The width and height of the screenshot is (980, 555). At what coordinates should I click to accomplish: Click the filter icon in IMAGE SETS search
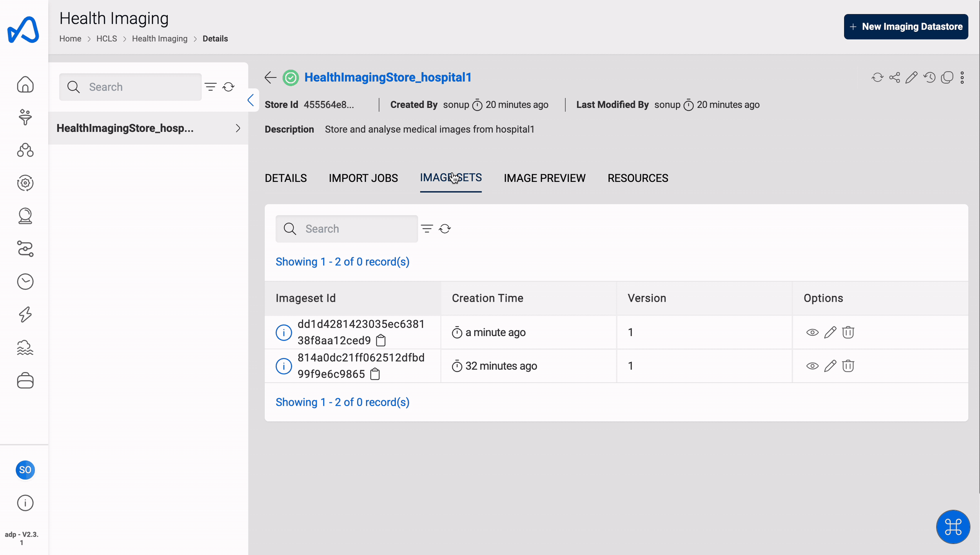click(427, 228)
